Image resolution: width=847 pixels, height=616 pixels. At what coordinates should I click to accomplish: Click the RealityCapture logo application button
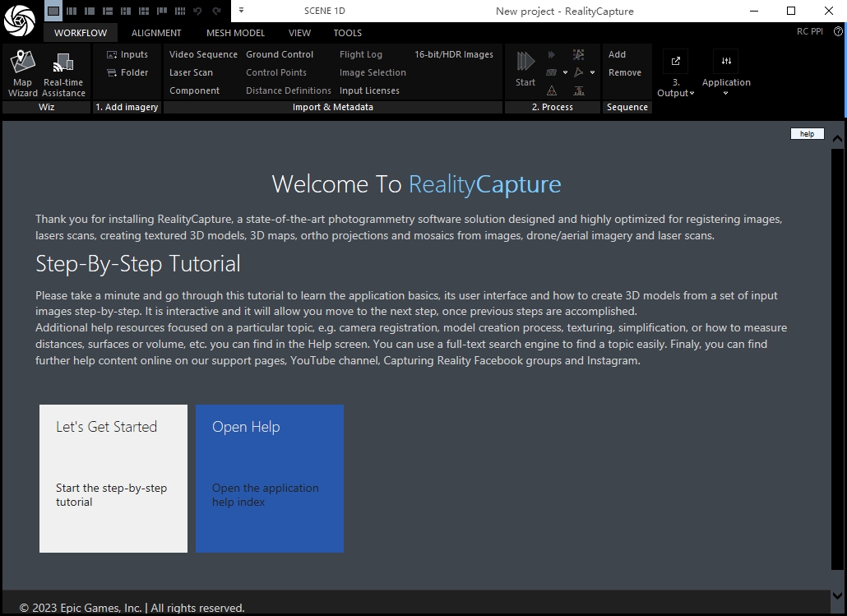pyautogui.click(x=19, y=20)
